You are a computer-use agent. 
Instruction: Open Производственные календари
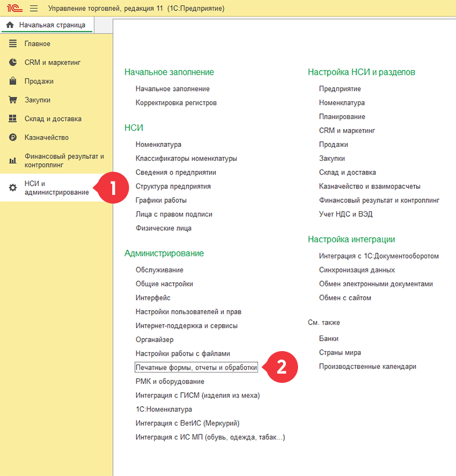(367, 367)
